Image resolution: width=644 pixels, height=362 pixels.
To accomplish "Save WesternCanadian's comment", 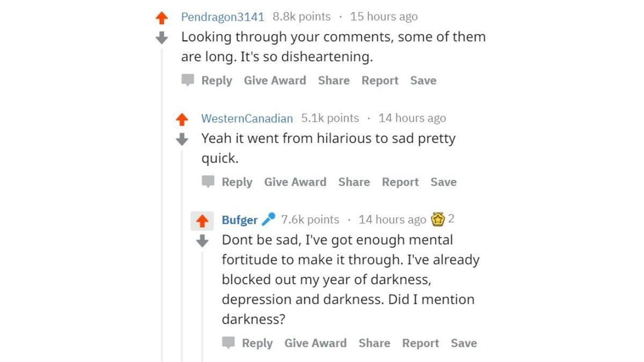I will point(443,182).
